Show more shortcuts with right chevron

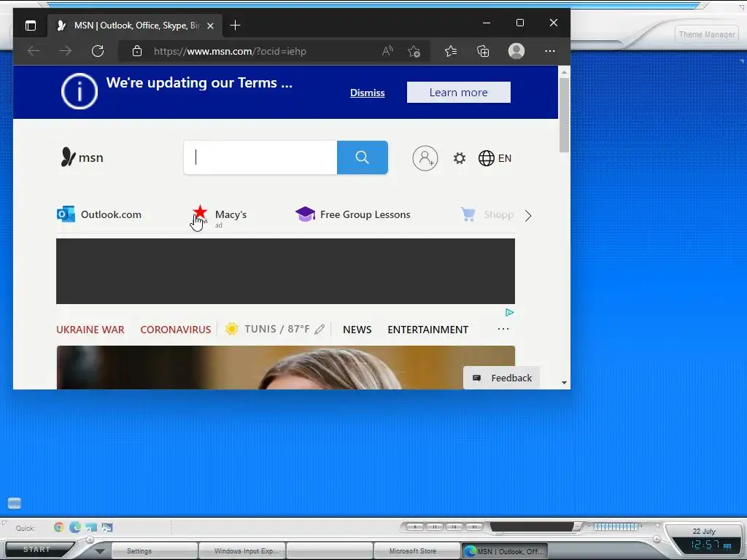[528, 216]
